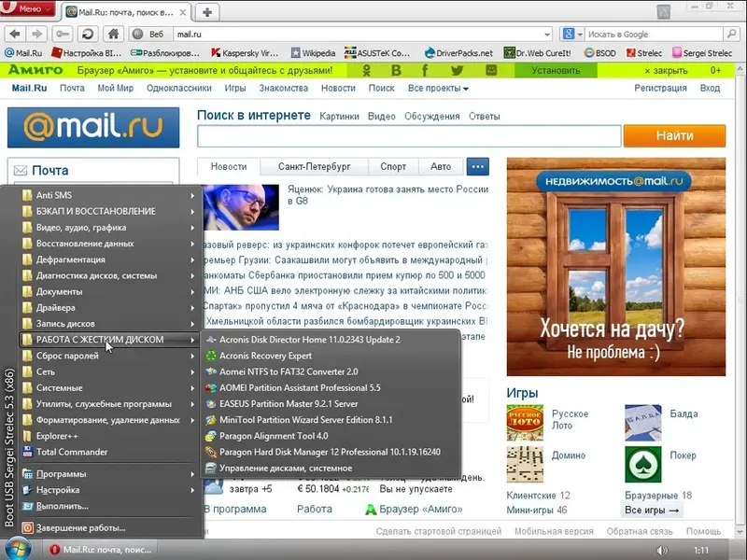Open the Wikipedia bookmark
The image size is (747, 560).
(314, 53)
